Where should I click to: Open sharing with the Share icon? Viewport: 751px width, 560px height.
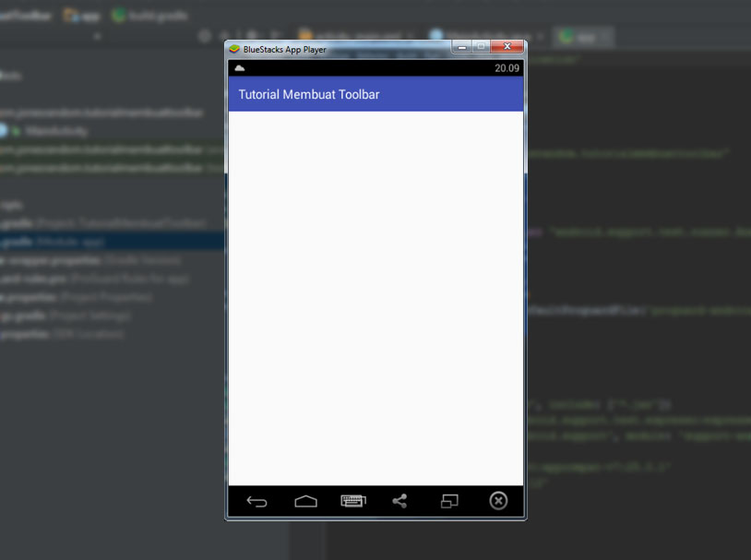click(x=400, y=501)
